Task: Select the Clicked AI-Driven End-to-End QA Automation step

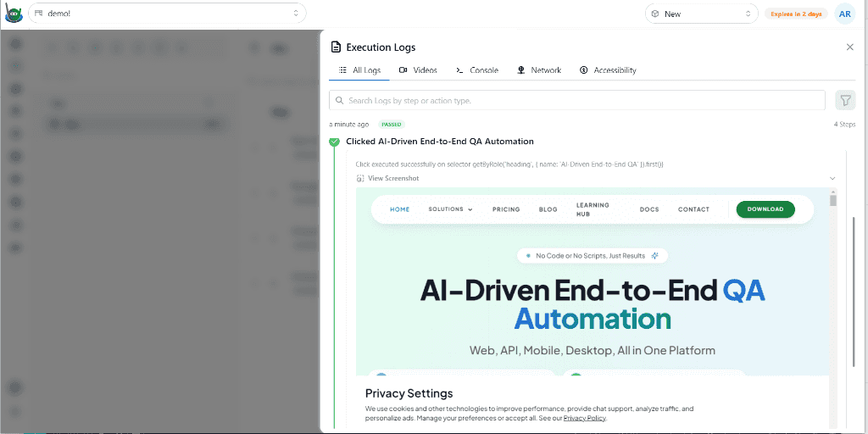Action: pyautogui.click(x=440, y=142)
